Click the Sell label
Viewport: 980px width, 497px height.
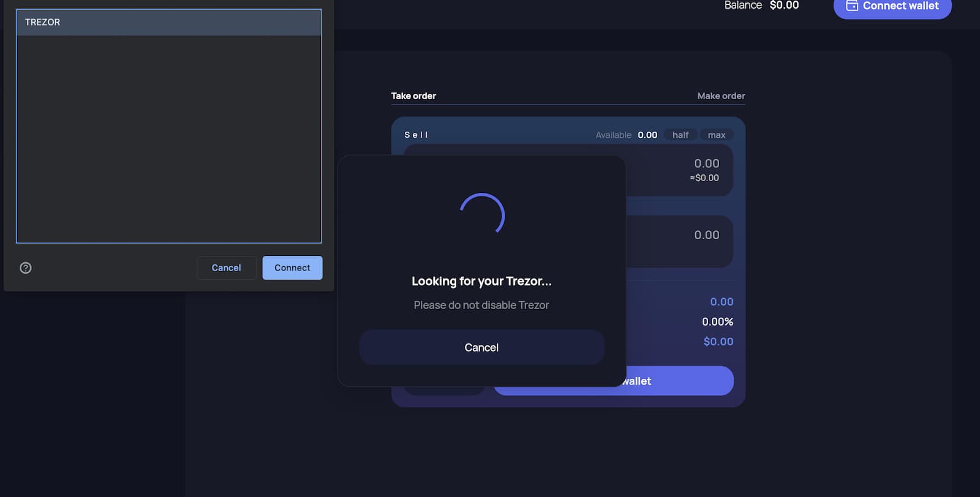tap(416, 135)
